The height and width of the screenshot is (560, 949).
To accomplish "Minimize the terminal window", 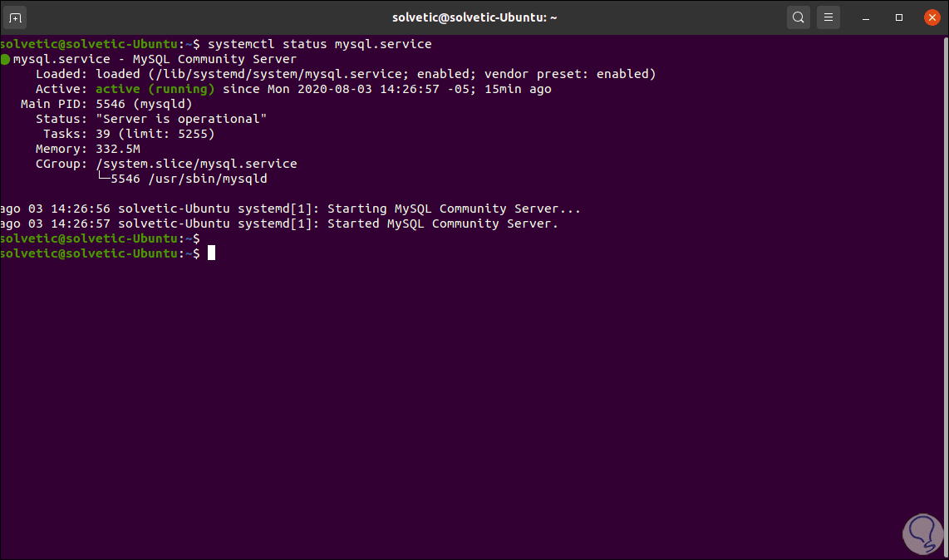I will [x=867, y=17].
